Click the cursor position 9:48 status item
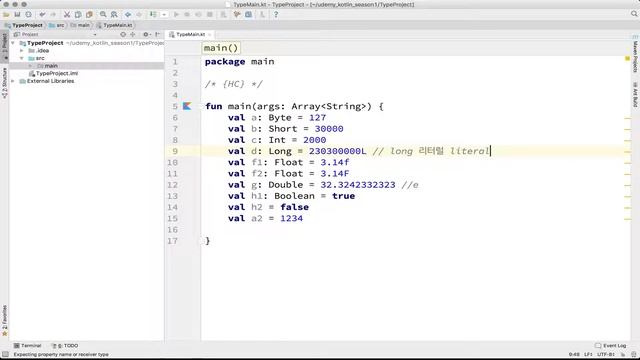 [574, 355]
